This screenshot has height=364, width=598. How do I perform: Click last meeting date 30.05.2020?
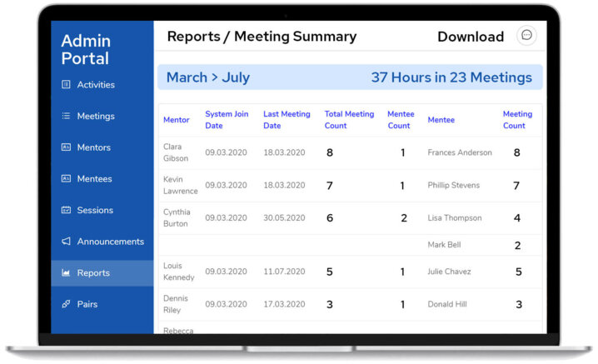pyautogui.click(x=284, y=218)
